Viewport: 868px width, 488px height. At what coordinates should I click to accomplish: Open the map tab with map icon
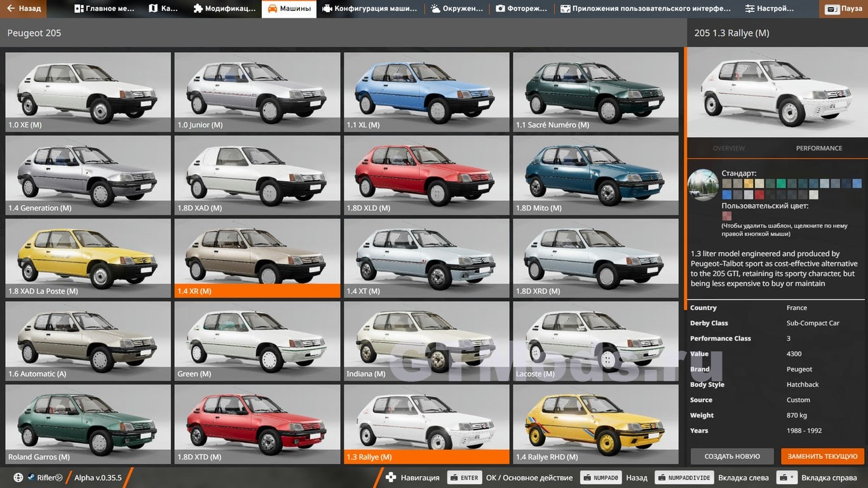[x=163, y=9]
